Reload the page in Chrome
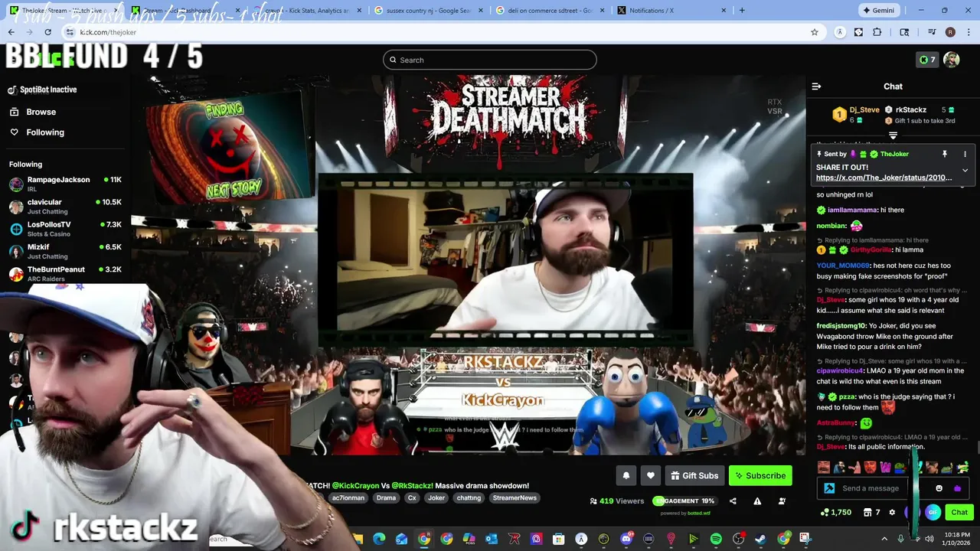The width and height of the screenshot is (980, 551). click(48, 32)
